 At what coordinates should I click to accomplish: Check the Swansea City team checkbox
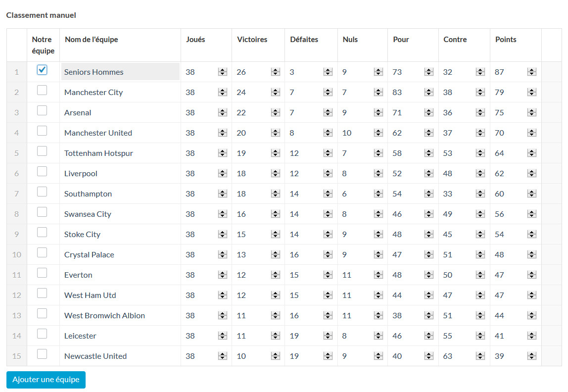pos(42,211)
